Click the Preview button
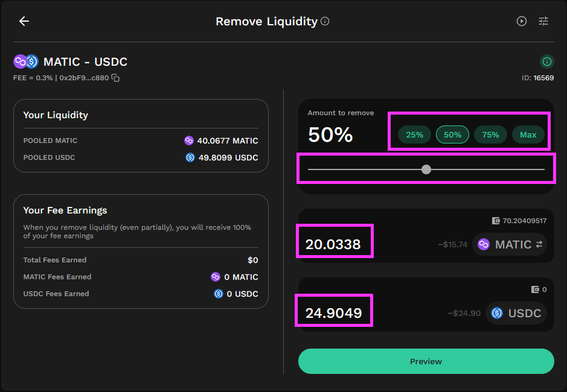 tap(426, 361)
